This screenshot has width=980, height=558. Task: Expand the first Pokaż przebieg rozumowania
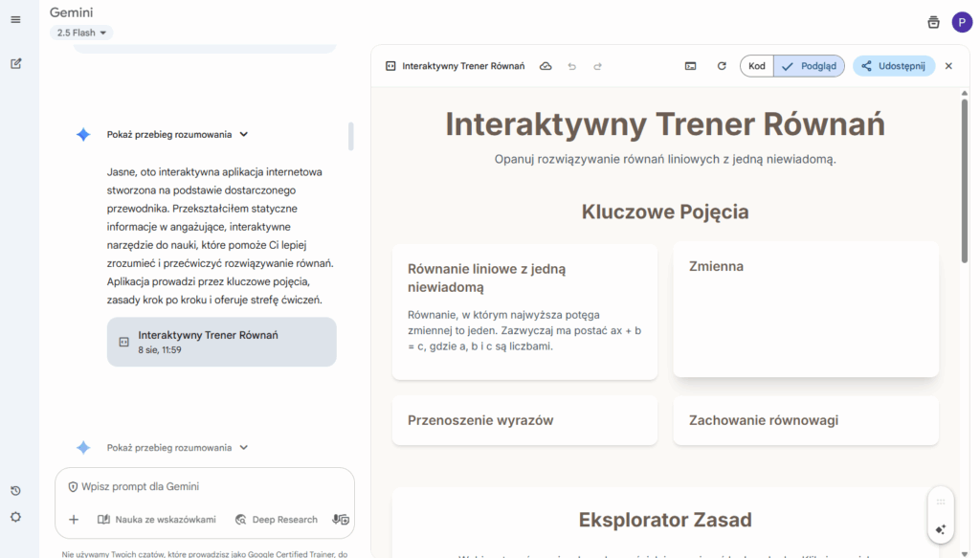[x=177, y=135]
